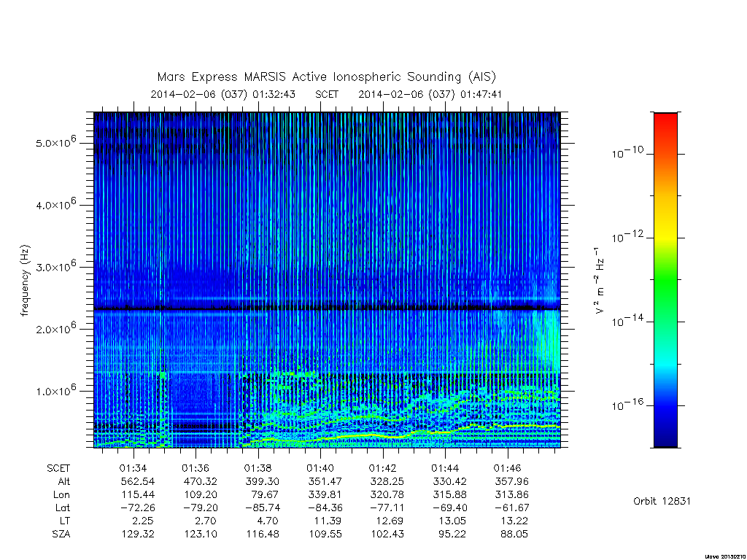Click the 10^-12 color bar label
This screenshot has width=747, height=560.
(x=627, y=237)
